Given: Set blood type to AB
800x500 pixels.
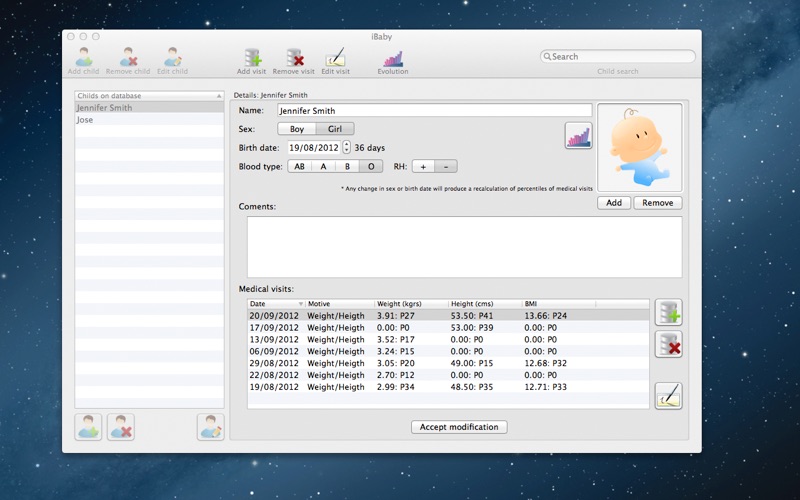Looking at the screenshot, I should [x=299, y=166].
